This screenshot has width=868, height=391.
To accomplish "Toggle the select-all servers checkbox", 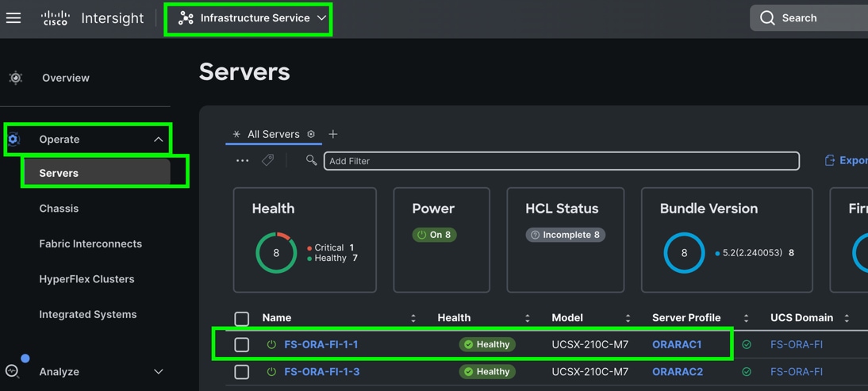I will tap(242, 319).
